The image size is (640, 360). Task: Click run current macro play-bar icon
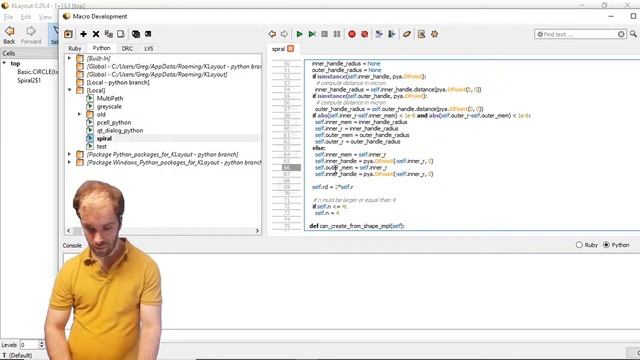(312, 34)
